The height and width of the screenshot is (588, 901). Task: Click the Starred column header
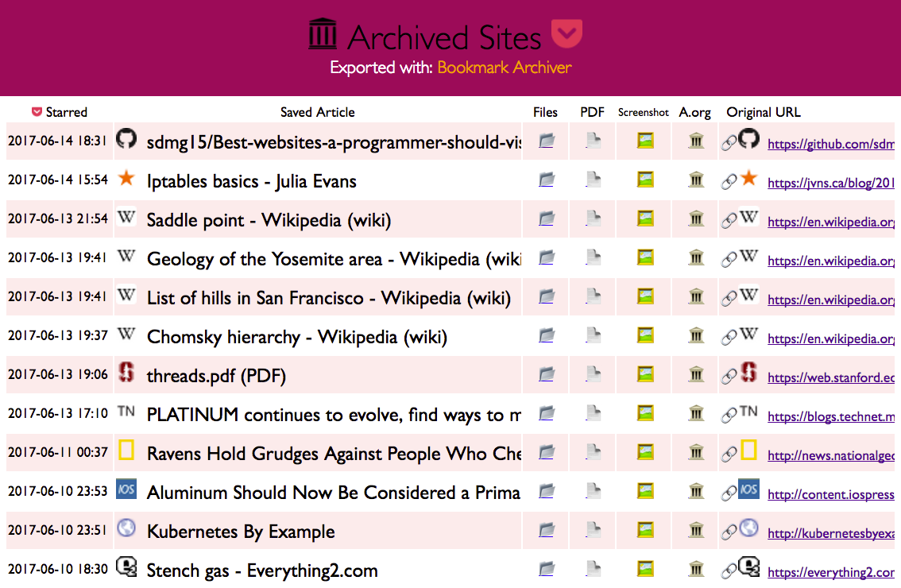pos(60,112)
